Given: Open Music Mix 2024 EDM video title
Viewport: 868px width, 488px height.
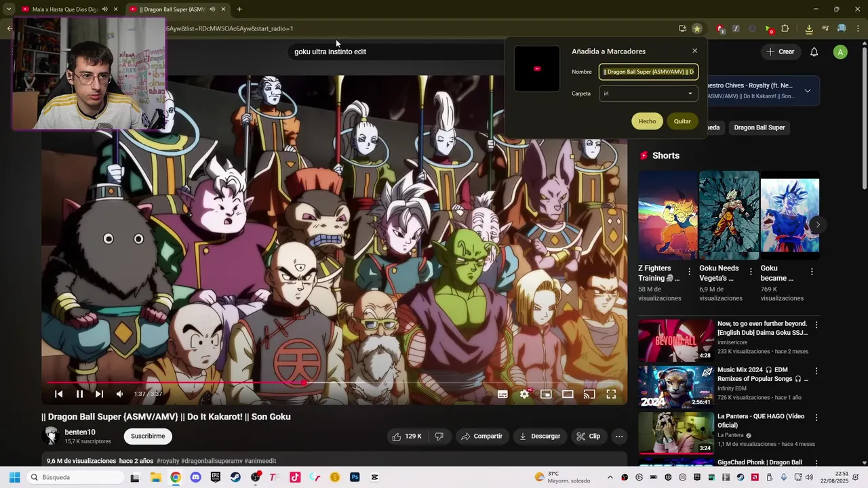Looking at the screenshot, I should 763,374.
